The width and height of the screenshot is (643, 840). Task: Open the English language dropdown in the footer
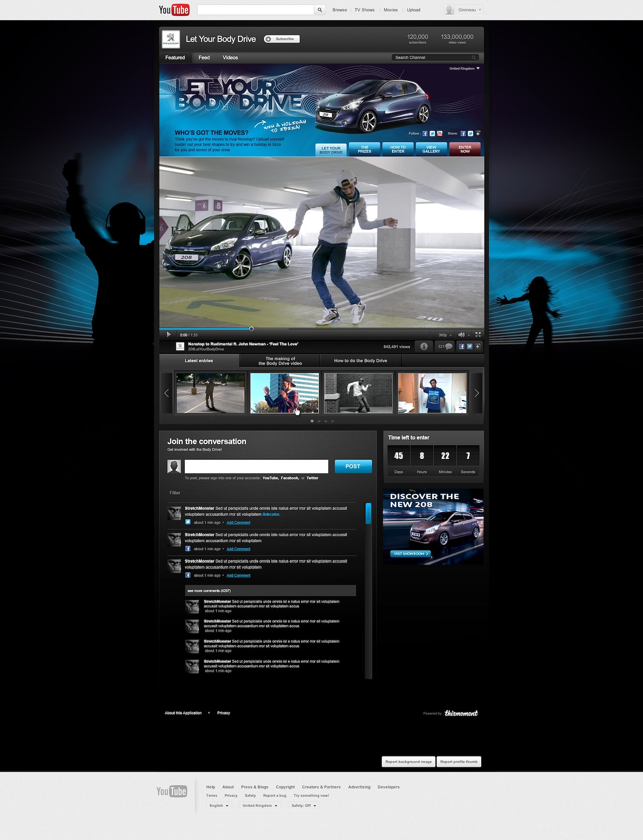pyautogui.click(x=219, y=805)
